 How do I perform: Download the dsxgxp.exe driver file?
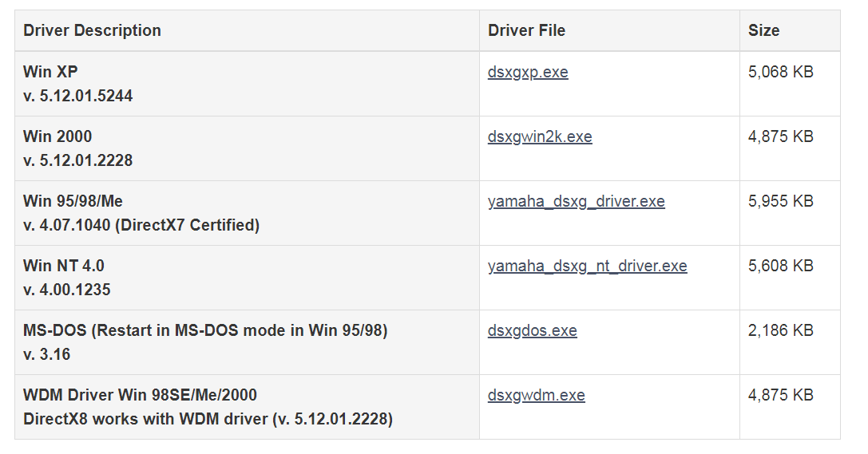pyautogui.click(x=528, y=73)
